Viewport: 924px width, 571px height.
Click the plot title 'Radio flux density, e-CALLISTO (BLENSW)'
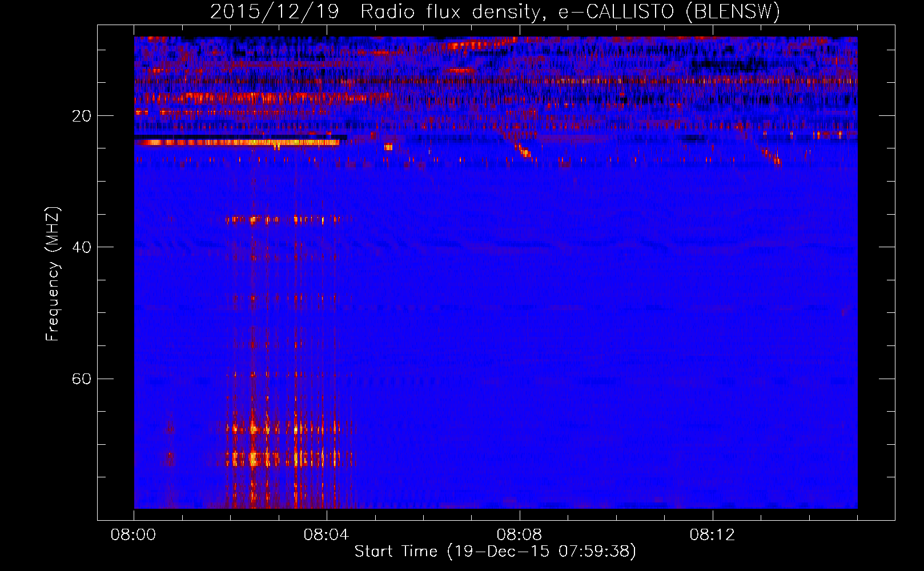pyautogui.click(x=570, y=12)
